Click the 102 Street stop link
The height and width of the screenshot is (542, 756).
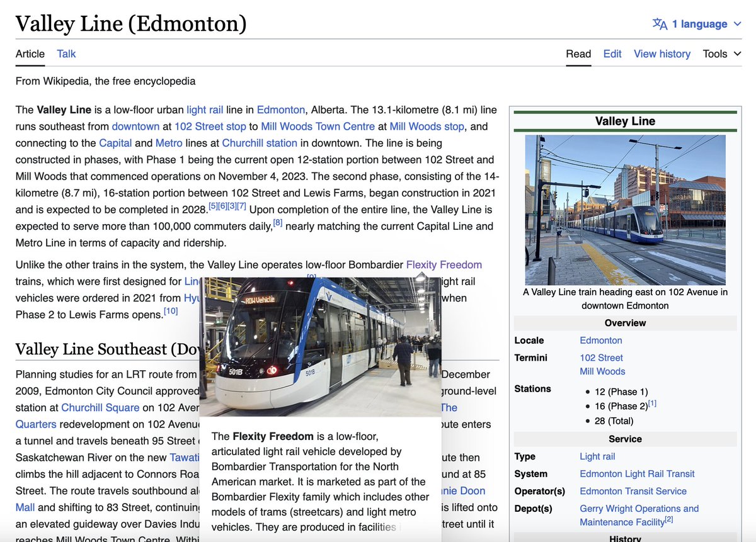coord(210,126)
